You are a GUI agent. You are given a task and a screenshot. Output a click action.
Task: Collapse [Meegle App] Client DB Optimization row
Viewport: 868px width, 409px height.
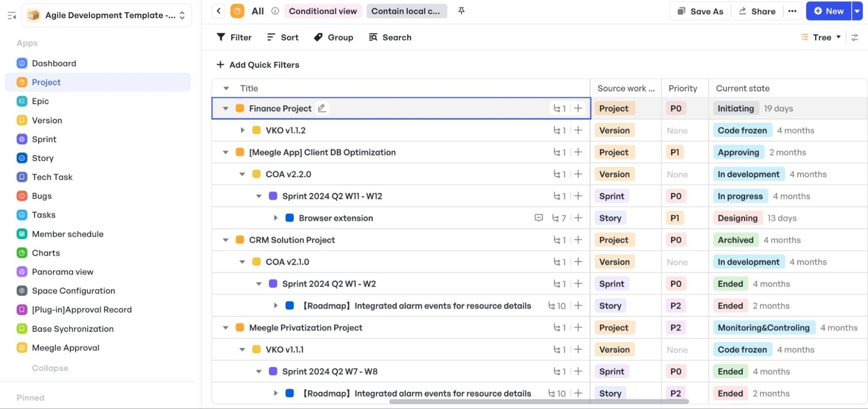pos(225,152)
